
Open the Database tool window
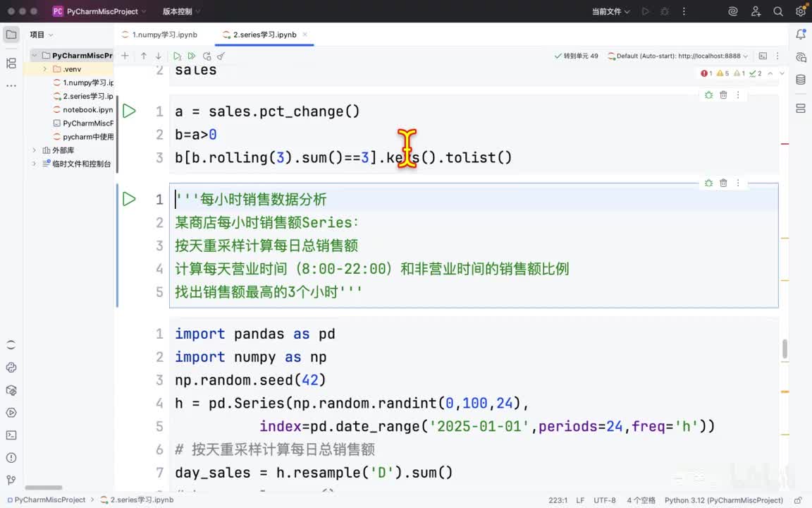coord(801,80)
